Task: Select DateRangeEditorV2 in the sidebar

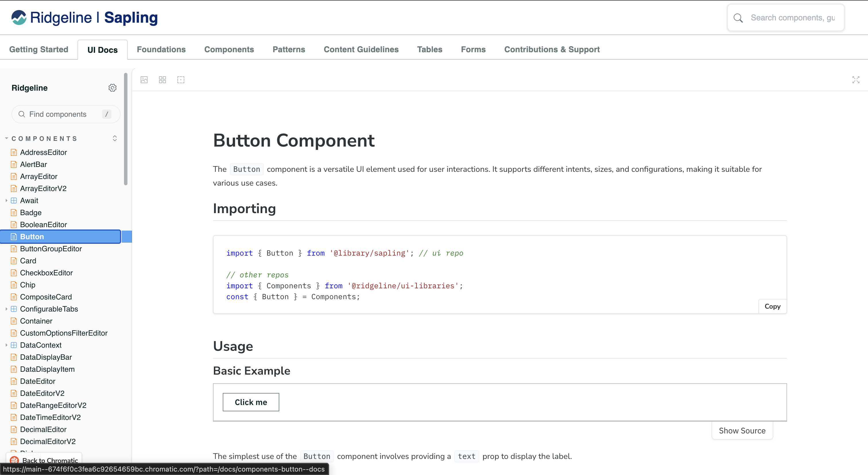Action: click(x=53, y=405)
